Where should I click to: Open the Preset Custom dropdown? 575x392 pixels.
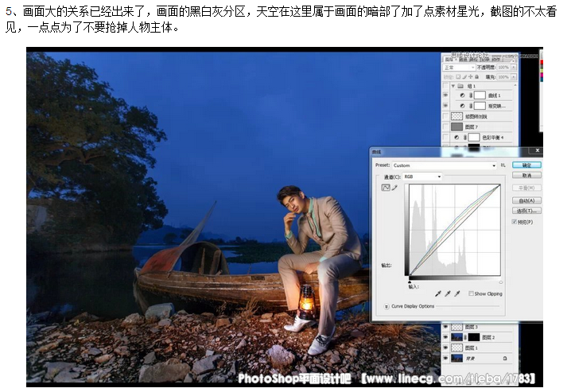pos(444,165)
